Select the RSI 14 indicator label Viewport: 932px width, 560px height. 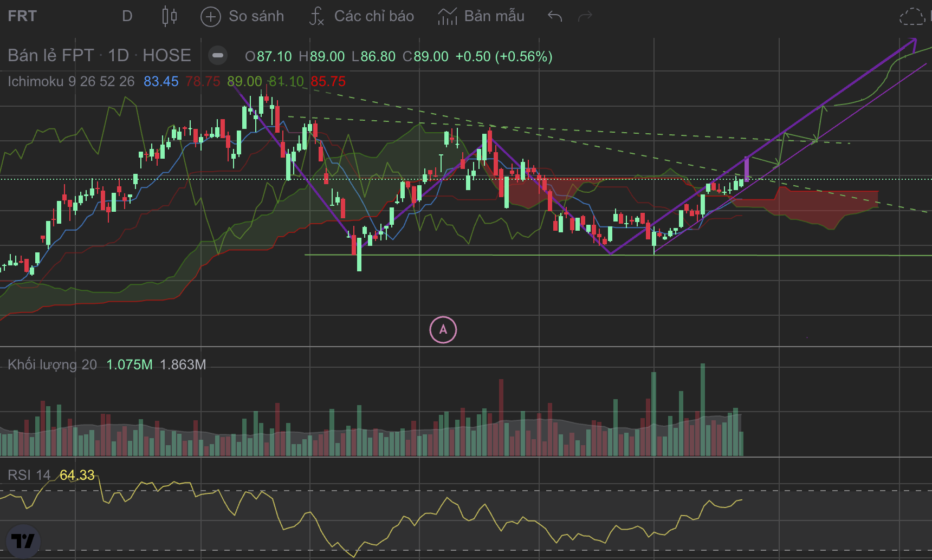tap(29, 475)
